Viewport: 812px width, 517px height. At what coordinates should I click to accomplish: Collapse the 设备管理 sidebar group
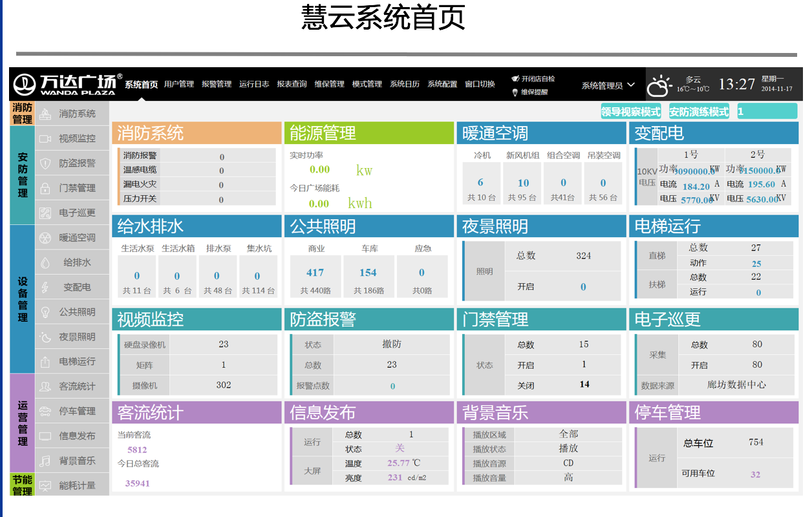23,299
